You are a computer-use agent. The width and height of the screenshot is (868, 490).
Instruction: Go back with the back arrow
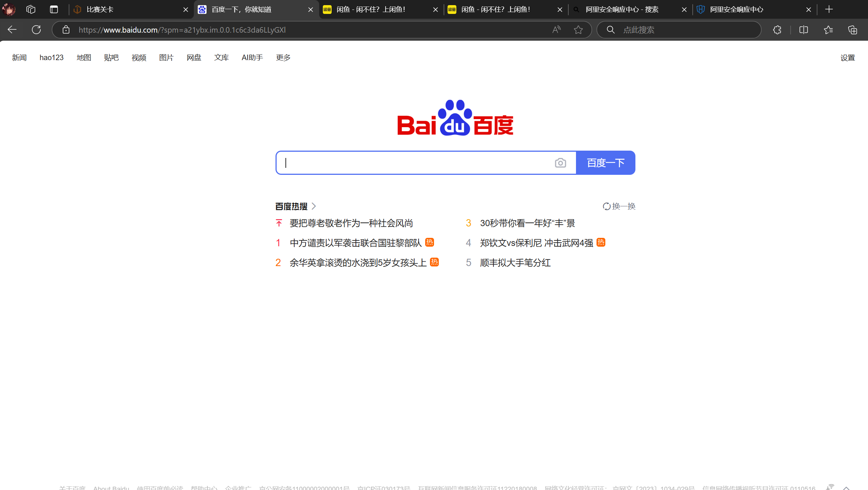(12, 30)
